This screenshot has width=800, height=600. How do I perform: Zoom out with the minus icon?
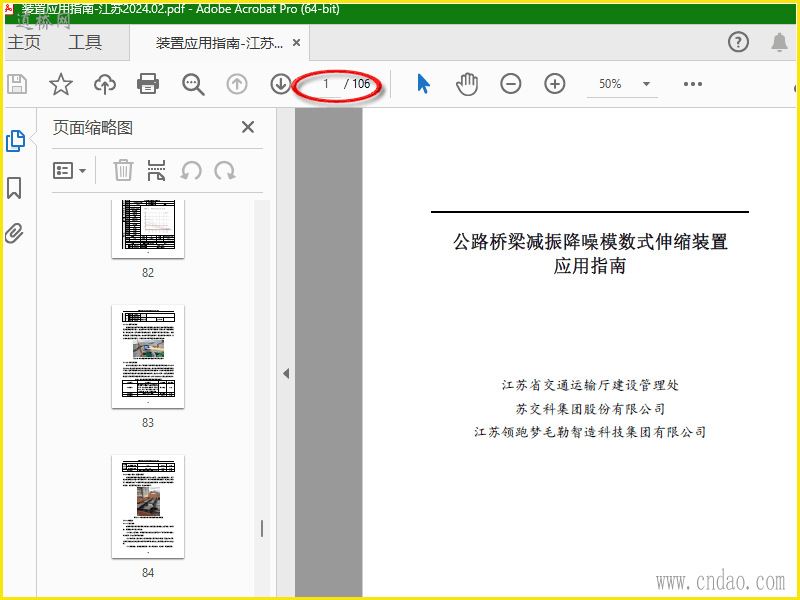pos(511,84)
